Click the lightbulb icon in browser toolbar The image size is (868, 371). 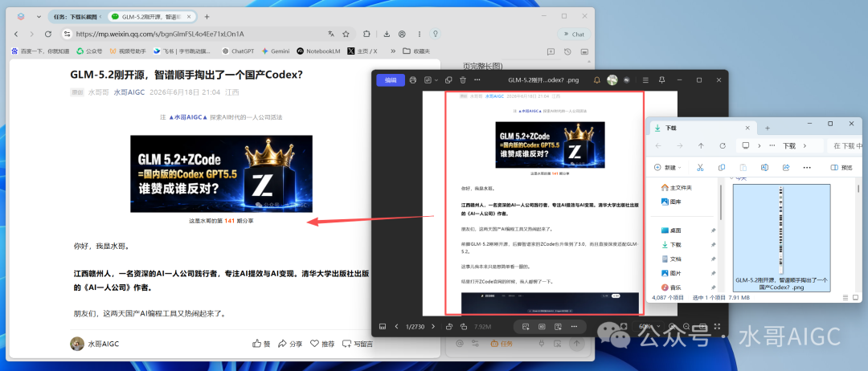pos(436,34)
